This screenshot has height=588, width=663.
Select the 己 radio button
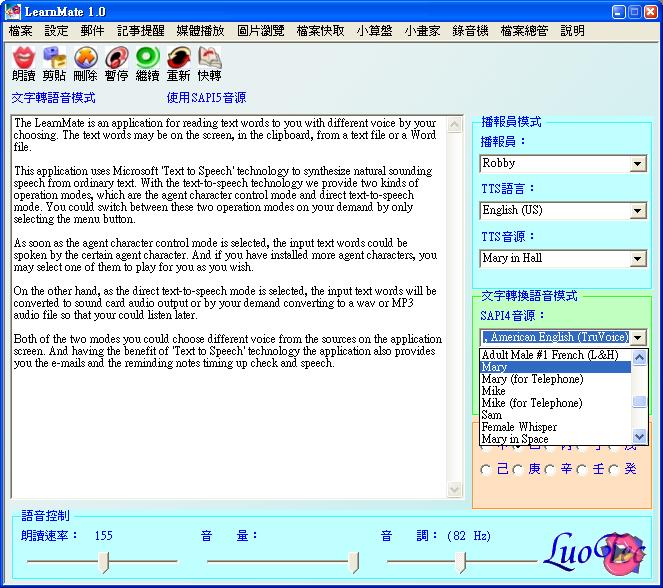pyautogui.click(x=486, y=470)
